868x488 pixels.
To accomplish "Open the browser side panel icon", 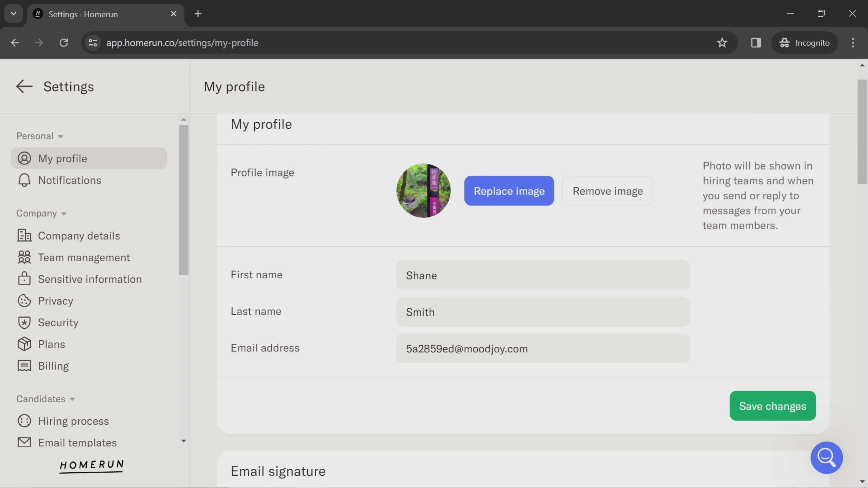I will point(756,43).
